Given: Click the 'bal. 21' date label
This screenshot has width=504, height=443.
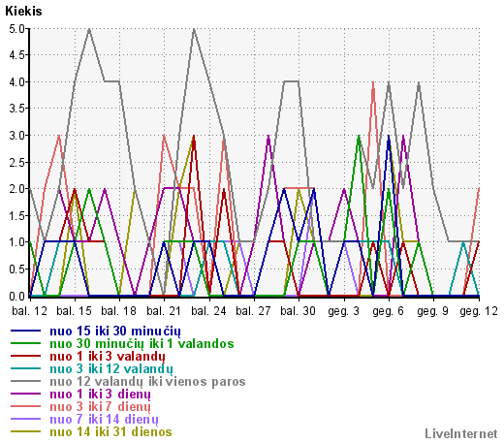Looking at the screenshot, I should click(164, 311).
